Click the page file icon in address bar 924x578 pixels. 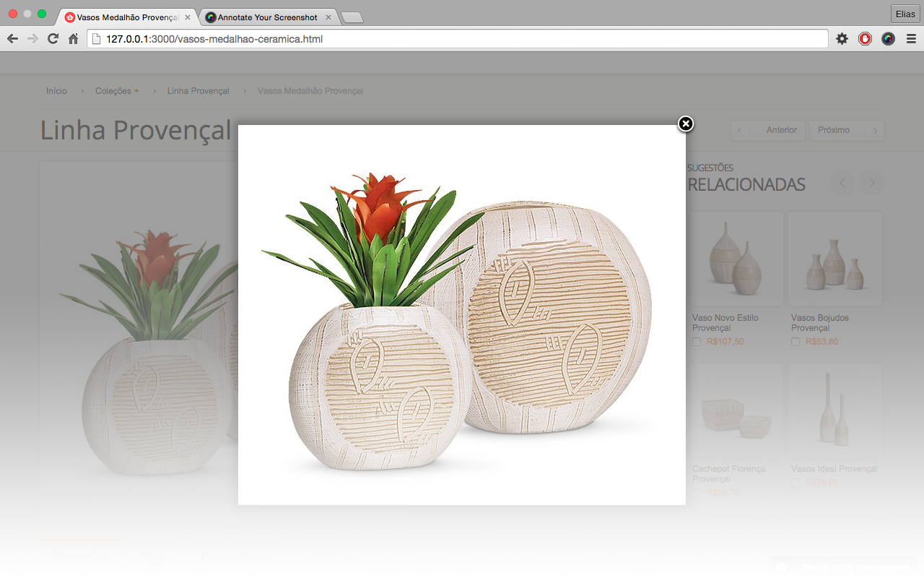click(96, 39)
